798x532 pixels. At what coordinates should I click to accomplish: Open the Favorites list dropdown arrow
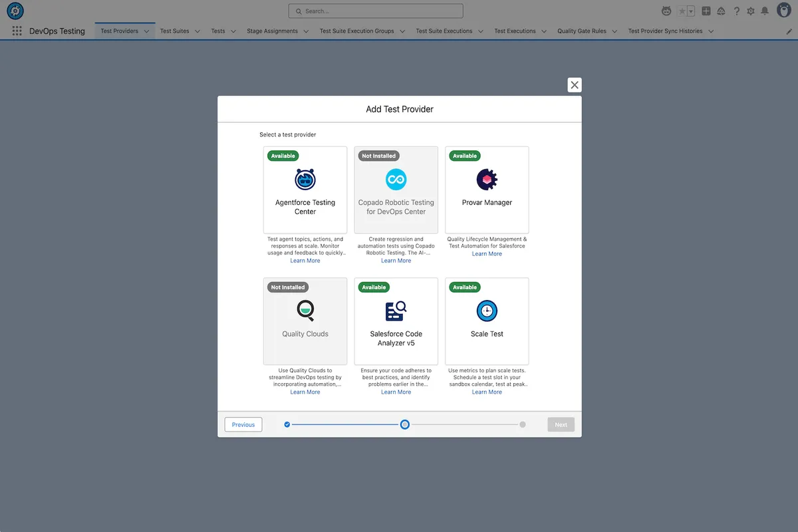(691, 11)
